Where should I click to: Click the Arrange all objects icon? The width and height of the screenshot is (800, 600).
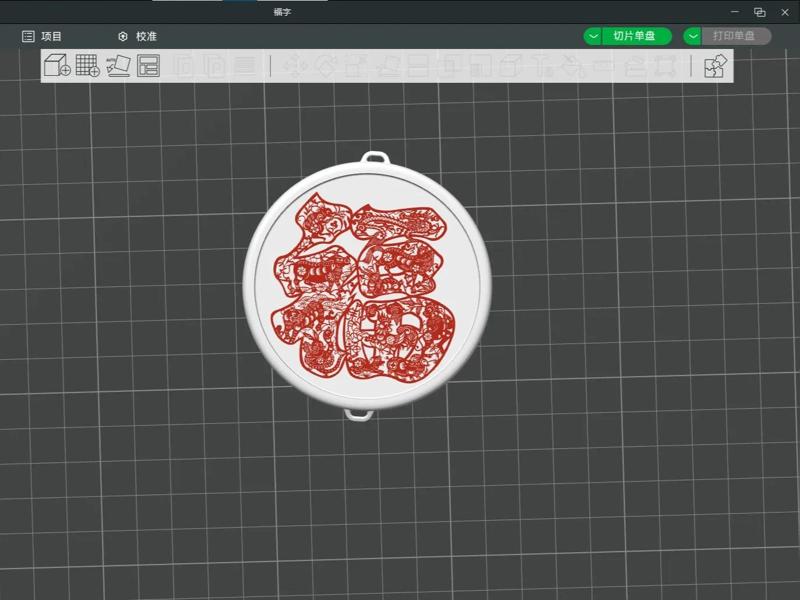[x=148, y=66]
